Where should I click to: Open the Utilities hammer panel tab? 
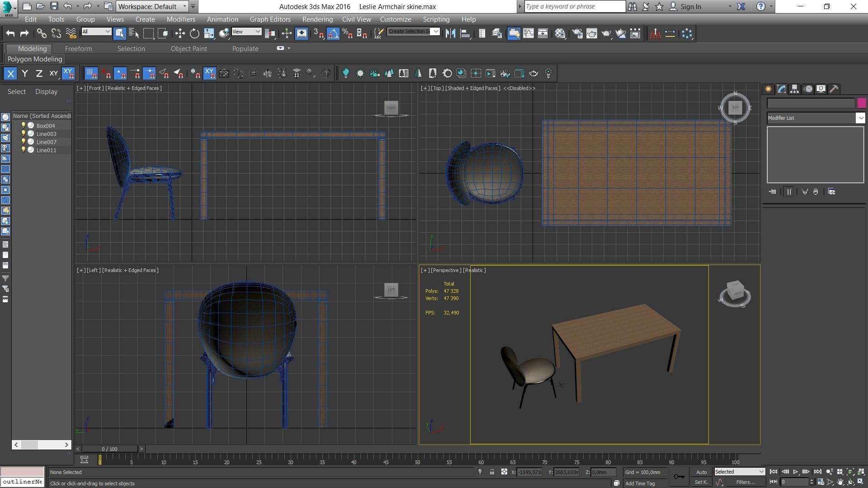(834, 89)
